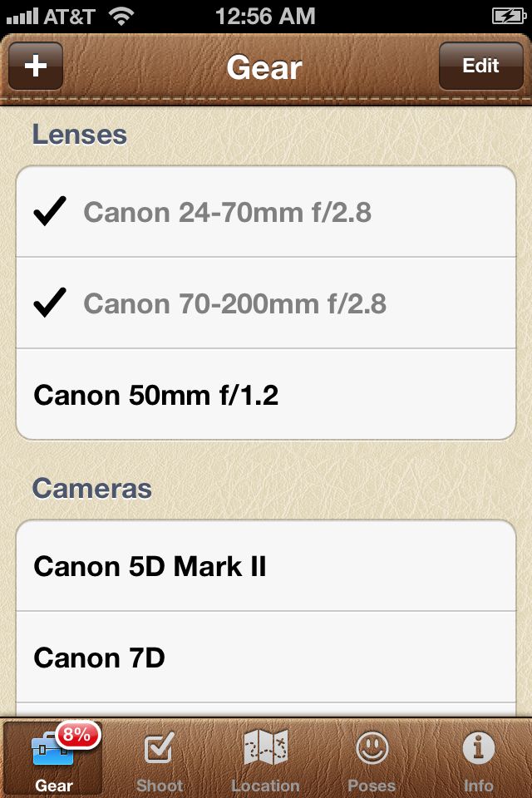532x798 pixels.
Task: Tap the AT&T carrier signal indicator
Action: pyautogui.click(x=51, y=16)
